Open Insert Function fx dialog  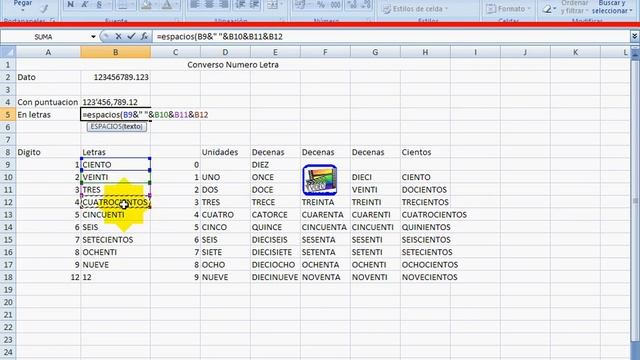144,36
